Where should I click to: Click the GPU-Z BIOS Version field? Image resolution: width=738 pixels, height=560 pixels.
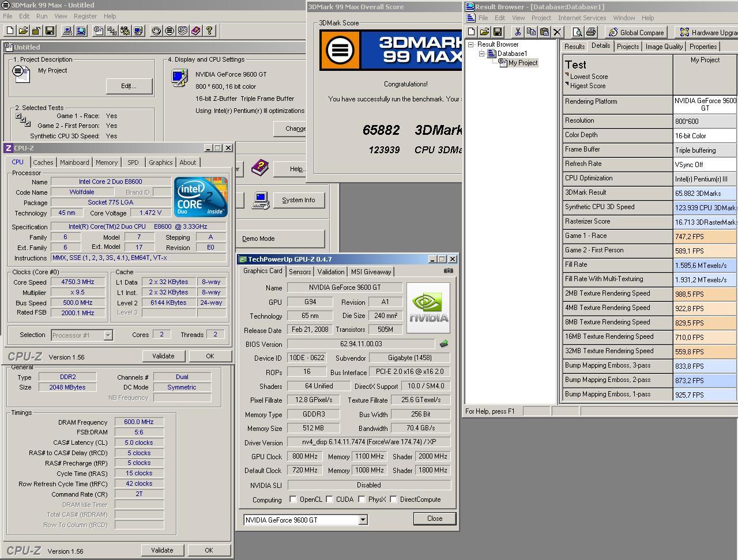pyautogui.click(x=362, y=344)
